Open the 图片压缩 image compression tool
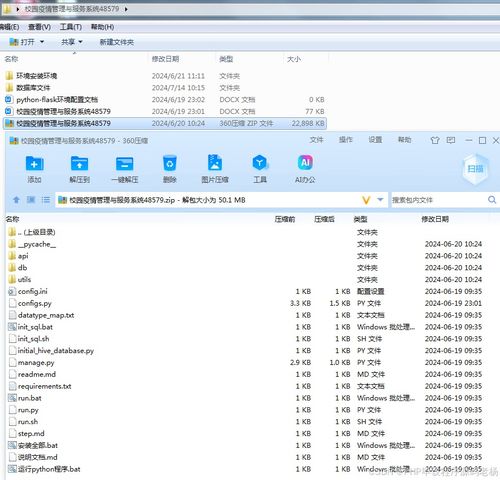 [215, 163]
